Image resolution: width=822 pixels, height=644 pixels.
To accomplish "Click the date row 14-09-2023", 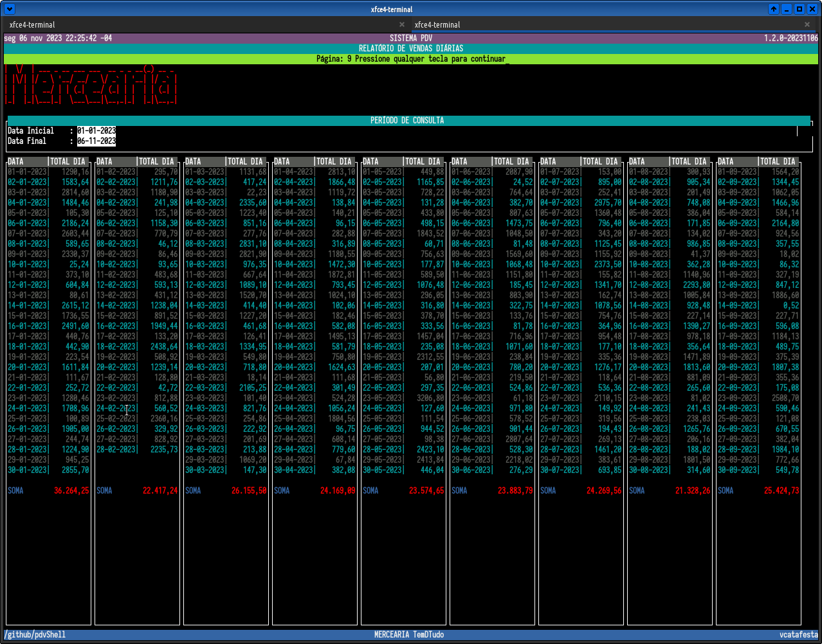I will 759,305.
